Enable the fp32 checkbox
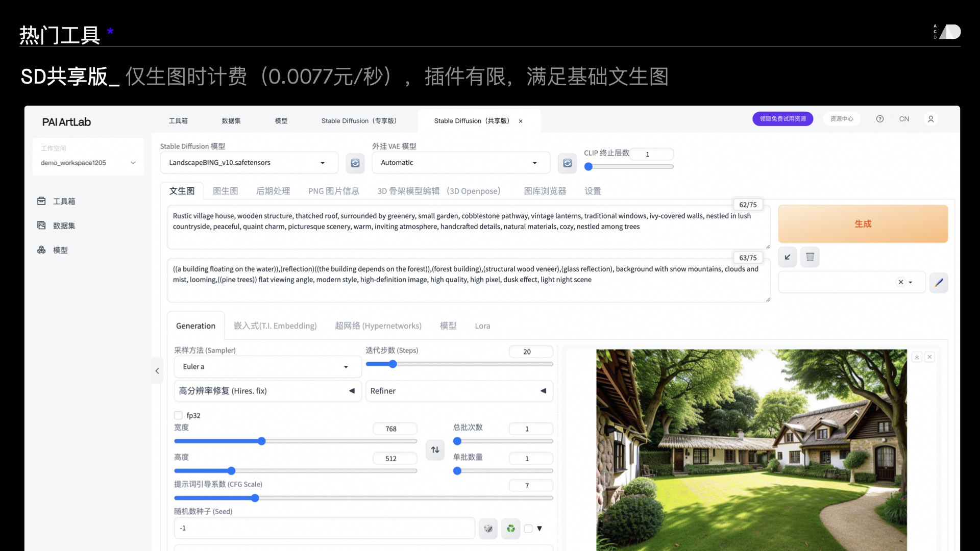980x551 pixels. [178, 415]
